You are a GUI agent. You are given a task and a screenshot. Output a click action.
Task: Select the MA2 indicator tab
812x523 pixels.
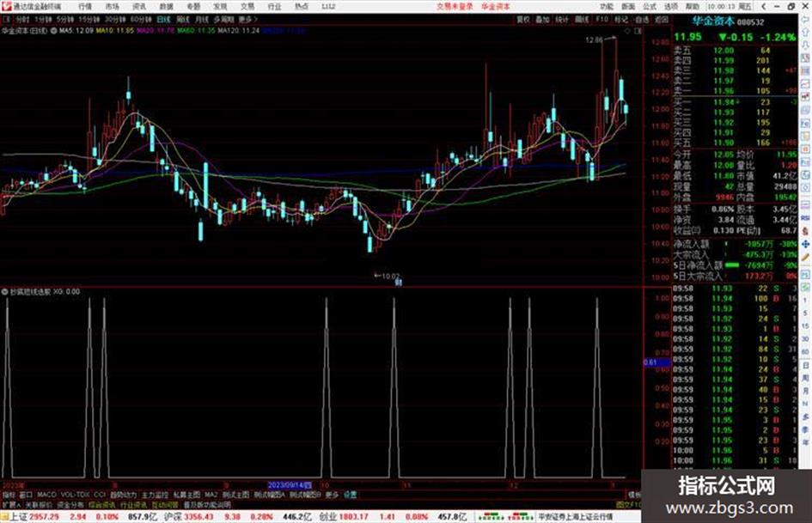pos(211,495)
